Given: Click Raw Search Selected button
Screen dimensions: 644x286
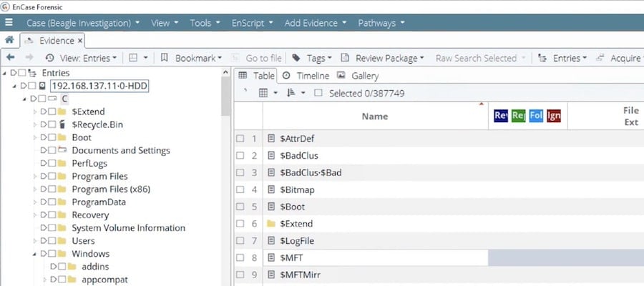Looking at the screenshot, I should [481, 58].
